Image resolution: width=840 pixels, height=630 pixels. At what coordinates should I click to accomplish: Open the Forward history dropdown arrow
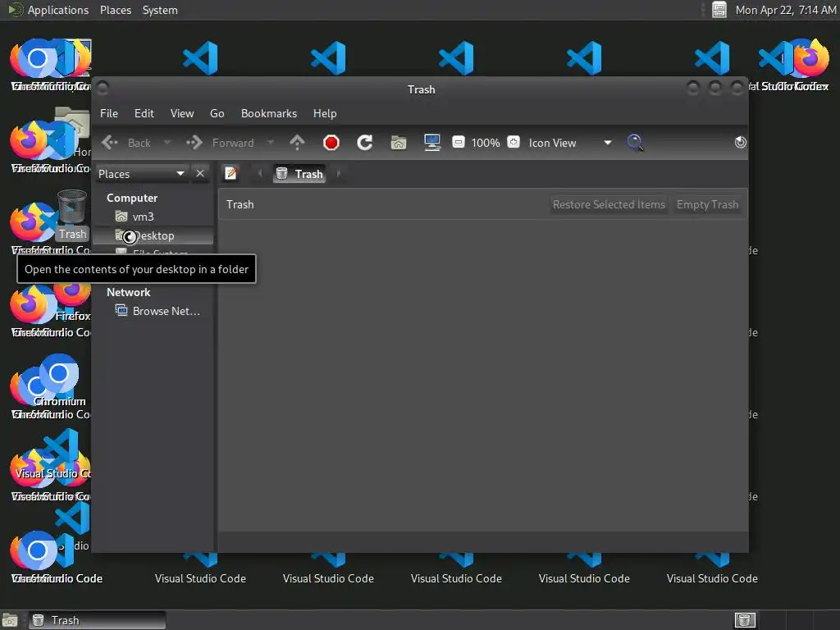coord(271,143)
